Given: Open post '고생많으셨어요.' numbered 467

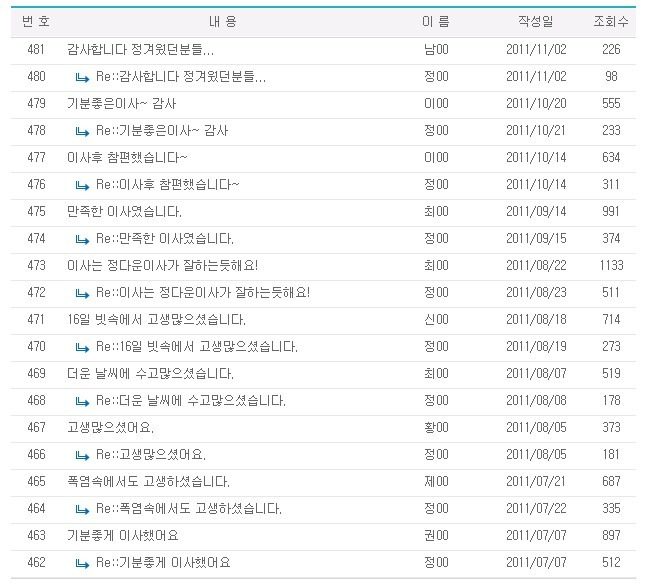Looking at the screenshot, I should pos(110,428).
